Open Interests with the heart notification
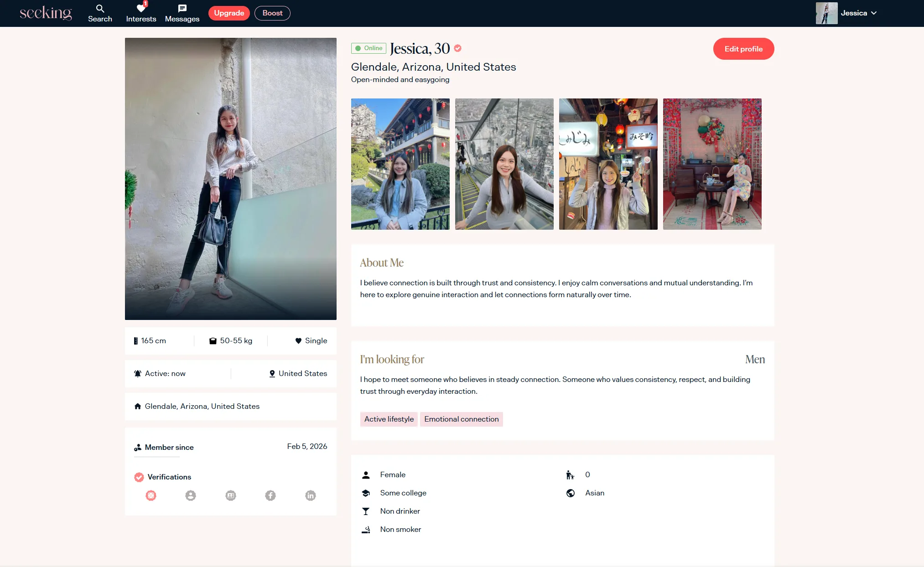The image size is (924, 567). (141, 13)
